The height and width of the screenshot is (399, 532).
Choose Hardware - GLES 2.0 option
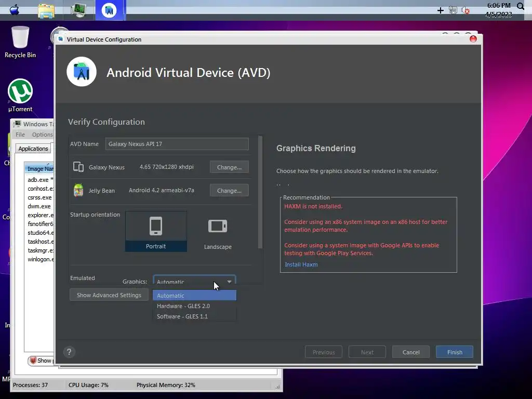[x=194, y=306]
